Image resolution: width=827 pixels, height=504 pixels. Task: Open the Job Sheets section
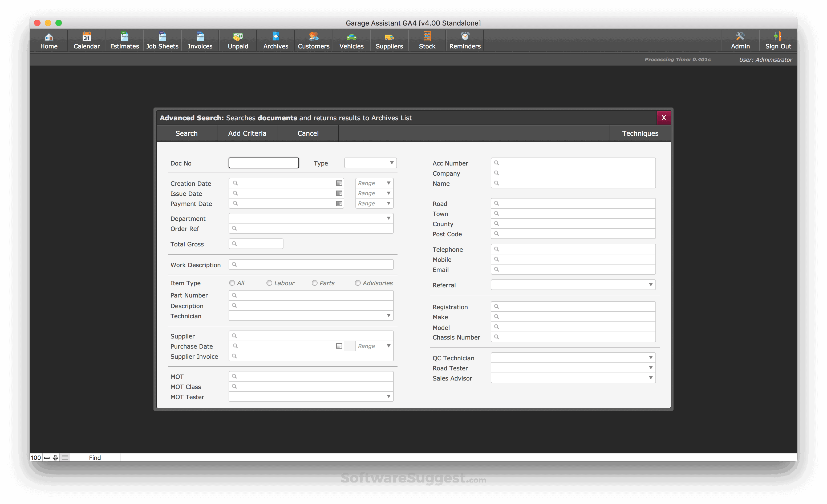pyautogui.click(x=162, y=40)
